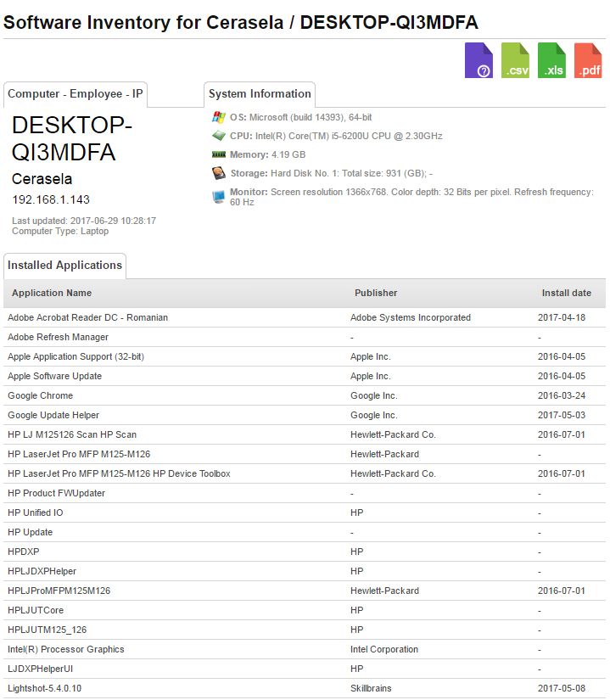610x700 pixels.
Task: Select the Adobe Refresh Manager row
Action: [x=305, y=337]
